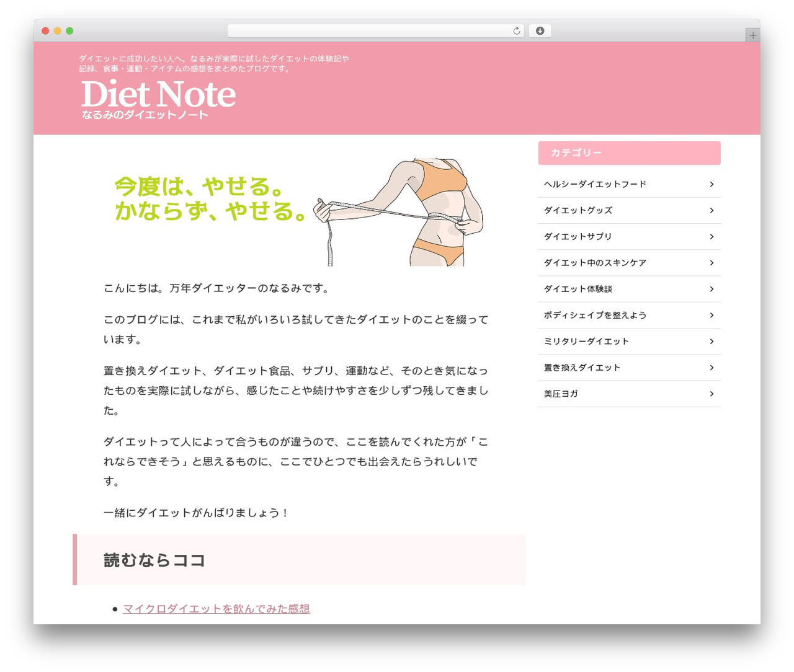
Task: Open the ダイエットサプリ category
Action: coord(629,237)
